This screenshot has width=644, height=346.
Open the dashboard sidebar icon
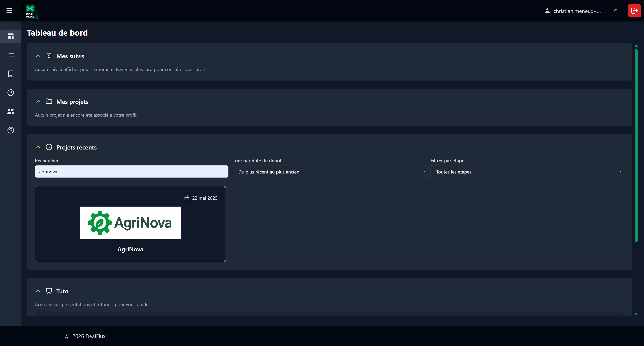click(11, 36)
